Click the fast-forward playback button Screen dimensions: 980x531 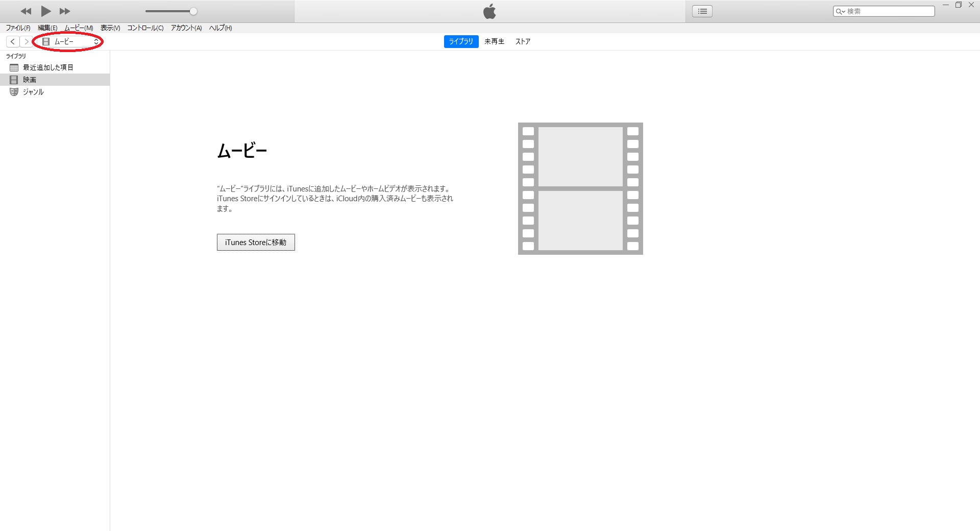click(65, 11)
